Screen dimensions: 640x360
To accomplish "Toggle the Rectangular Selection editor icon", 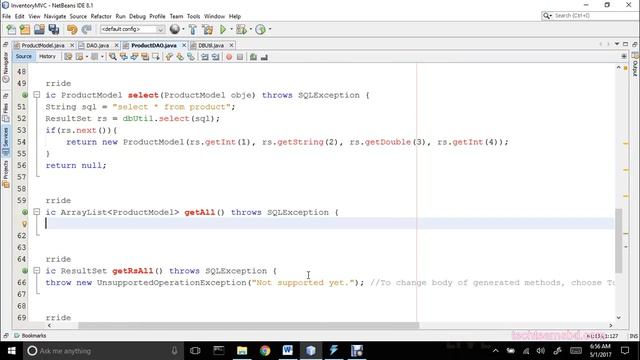I will coord(156,57).
